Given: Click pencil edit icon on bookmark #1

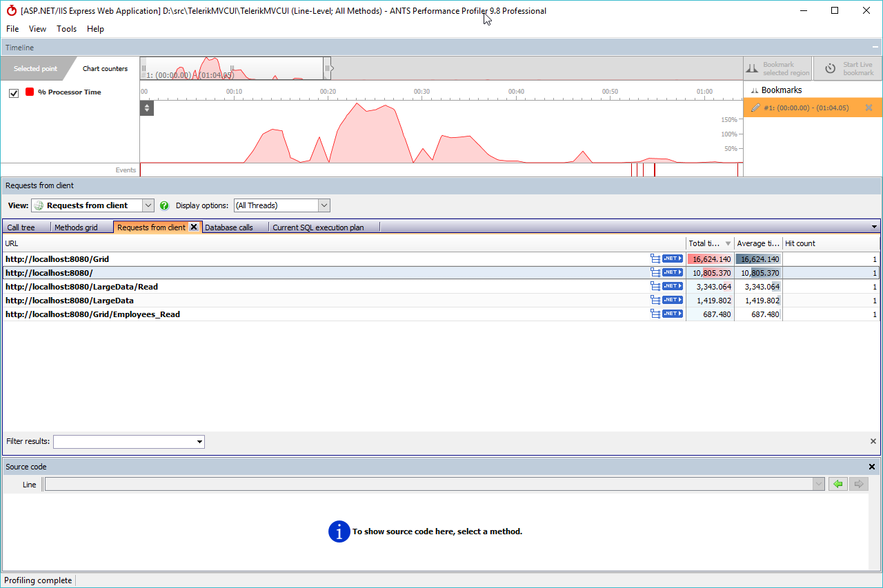Looking at the screenshot, I should 755,108.
